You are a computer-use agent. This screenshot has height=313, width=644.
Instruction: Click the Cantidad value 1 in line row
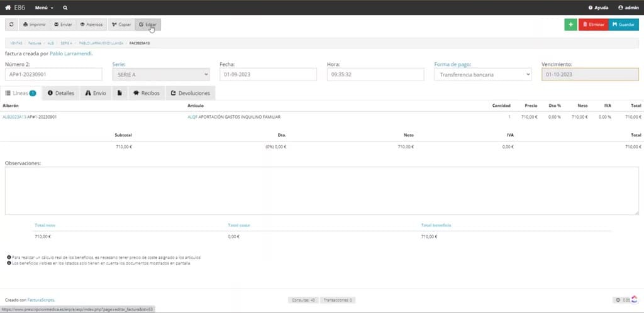(509, 117)
